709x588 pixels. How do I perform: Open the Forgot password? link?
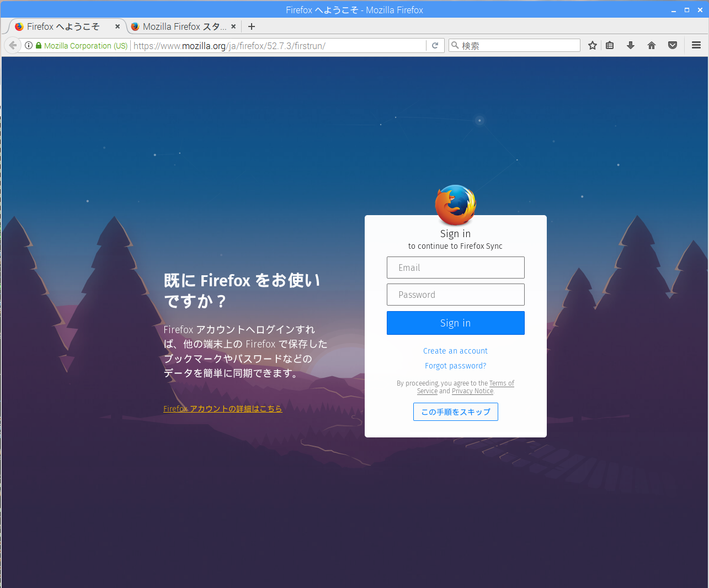456,366
